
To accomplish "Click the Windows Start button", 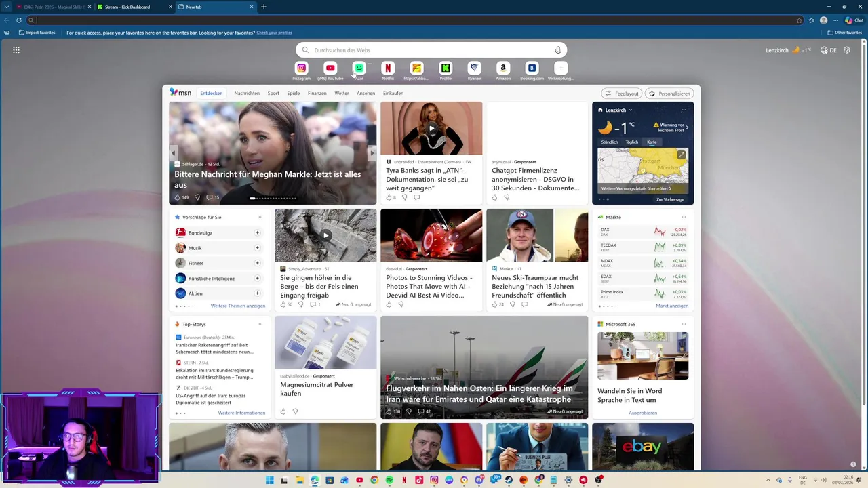I will pyautogui.click(x=270, y=480).
